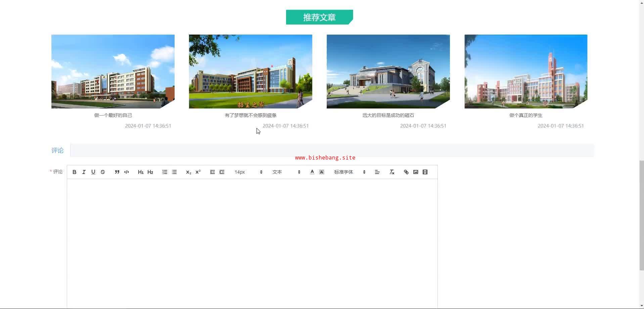644x309 pixels.
Task: Click the scrollbar up arrow
Action: point(642,2)
